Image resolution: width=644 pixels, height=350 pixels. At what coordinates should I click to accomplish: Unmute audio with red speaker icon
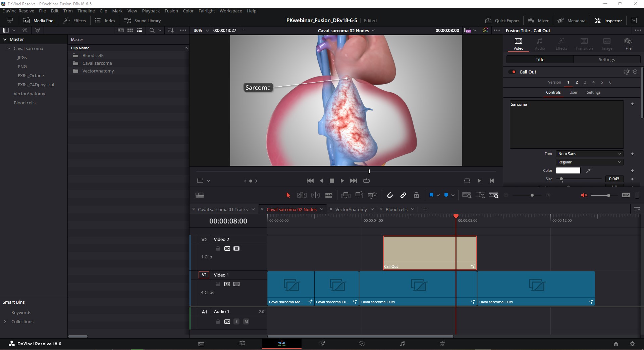tap(584, 195)
